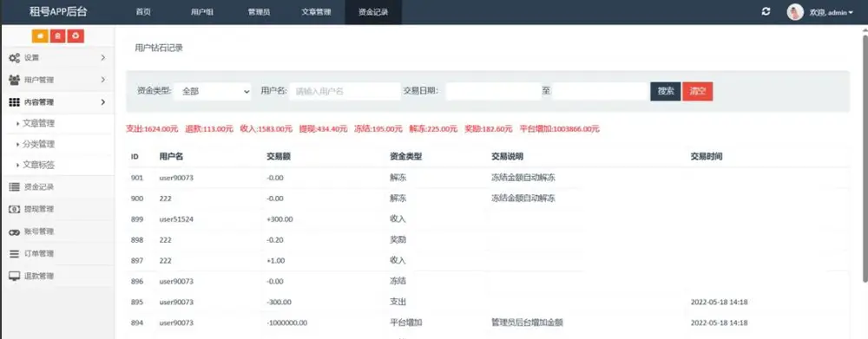This screenshot has width=868, height=339.
Task: Open 退款管理 in the sidebar
Action: [x=39, y=276]
